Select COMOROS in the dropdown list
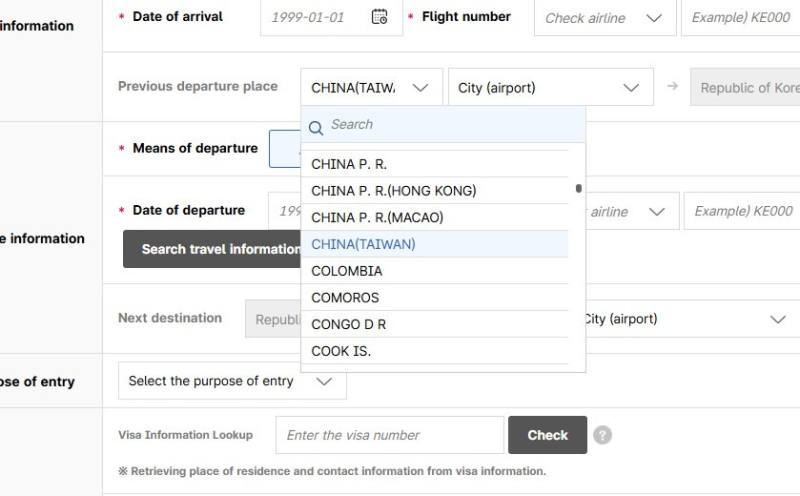This screenshot has width=800, height=496. [345, 298]
